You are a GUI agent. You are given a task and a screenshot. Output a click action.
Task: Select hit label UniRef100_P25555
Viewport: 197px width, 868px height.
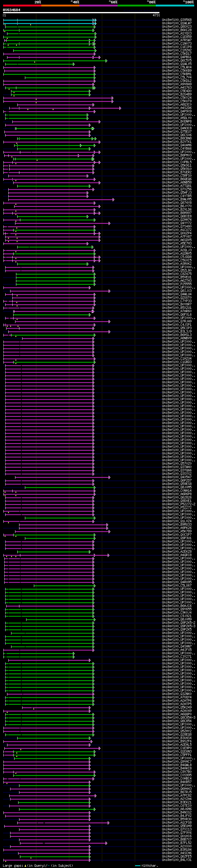(x=177, y=284)
